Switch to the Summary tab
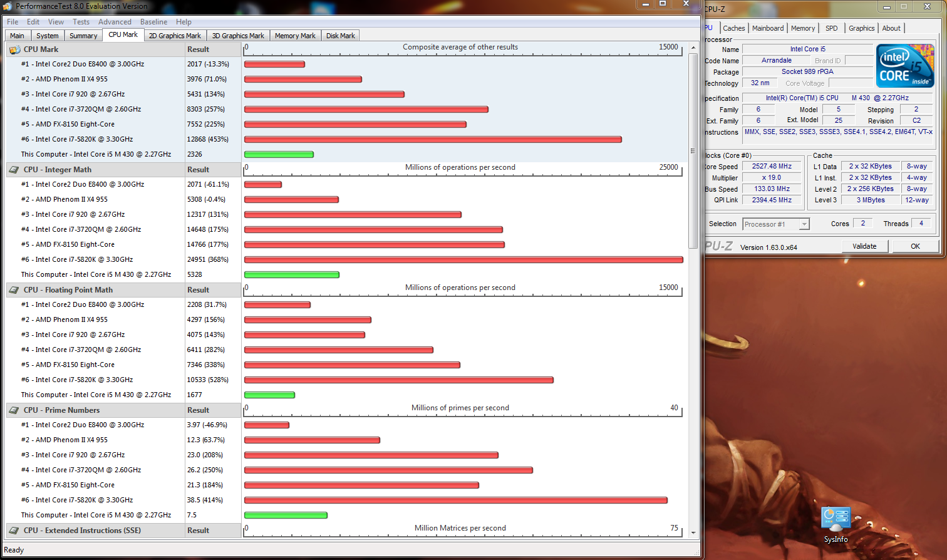Screen dimensions: 947x560 pyautogui.click(x=83, y=36)
